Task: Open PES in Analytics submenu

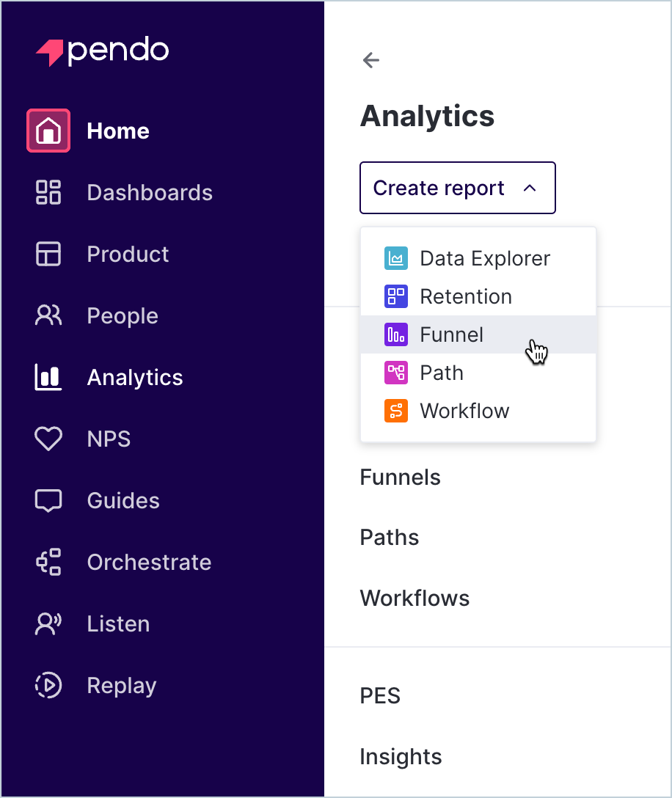Action: (380, 696)
